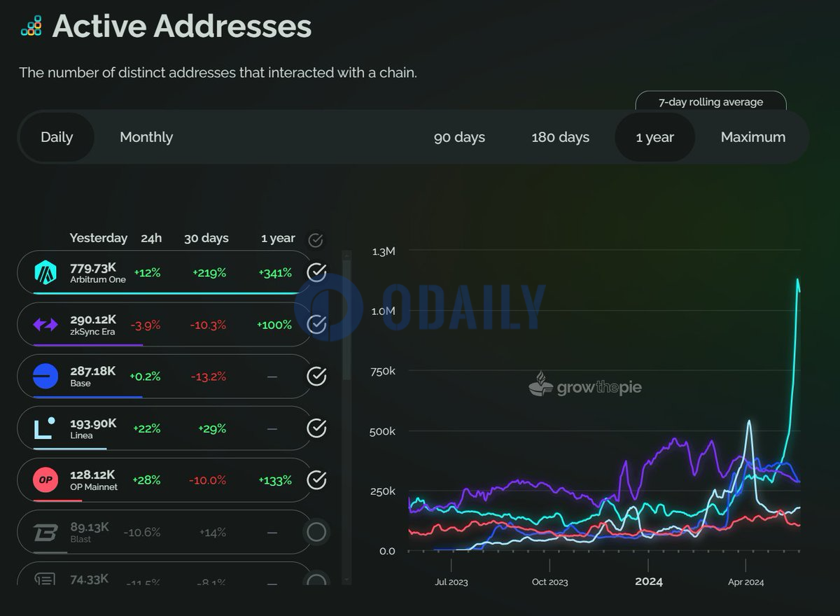Click the OP Mainnet red logo
840x616 pixels.
click(x=45, y=480)
